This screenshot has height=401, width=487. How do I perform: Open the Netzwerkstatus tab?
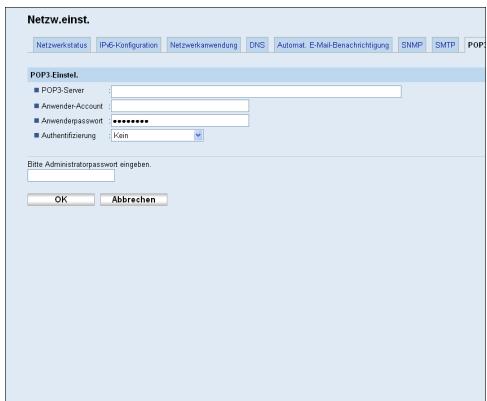62,45
